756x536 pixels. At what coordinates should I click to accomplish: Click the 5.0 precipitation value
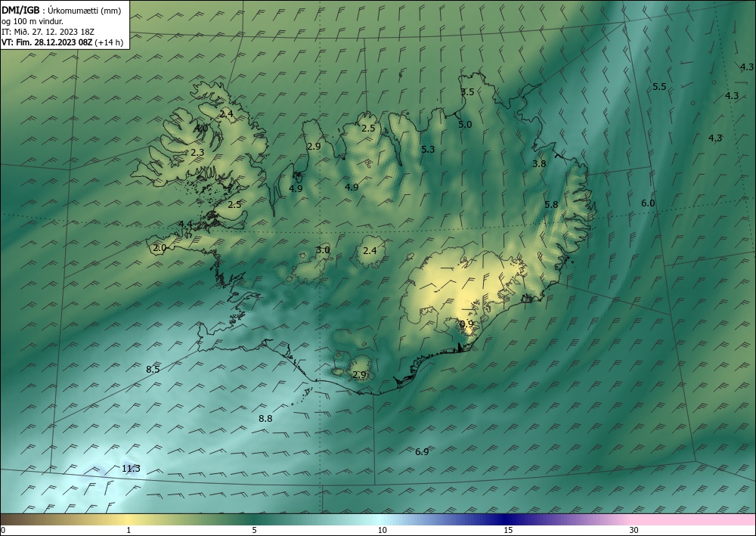(465, 125)
